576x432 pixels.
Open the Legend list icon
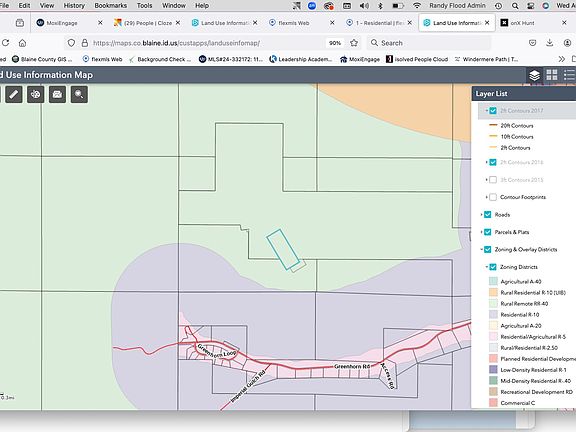(569, 75)
